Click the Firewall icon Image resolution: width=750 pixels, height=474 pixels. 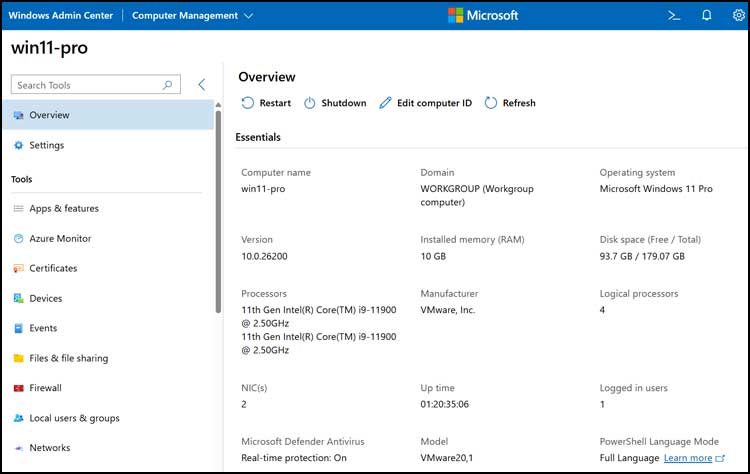click(18, 388)
